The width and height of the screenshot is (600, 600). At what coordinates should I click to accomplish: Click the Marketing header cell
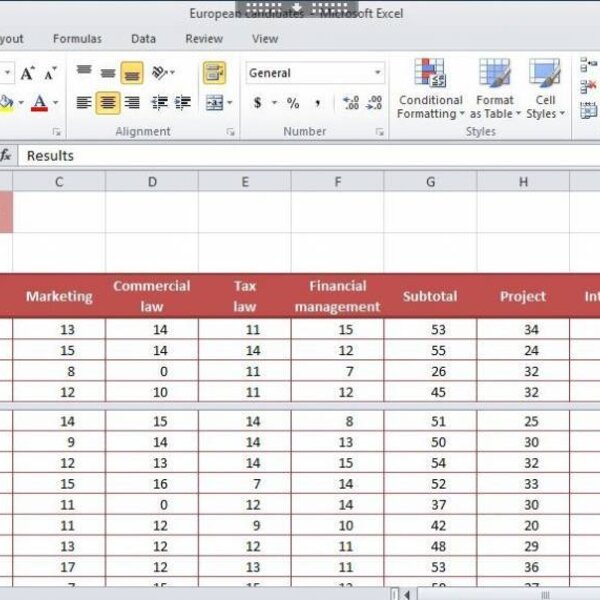point(59,296)
